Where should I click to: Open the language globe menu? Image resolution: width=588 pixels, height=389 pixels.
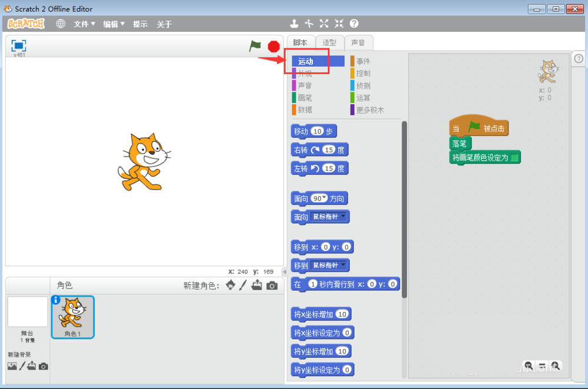click(x=61, y=24)
